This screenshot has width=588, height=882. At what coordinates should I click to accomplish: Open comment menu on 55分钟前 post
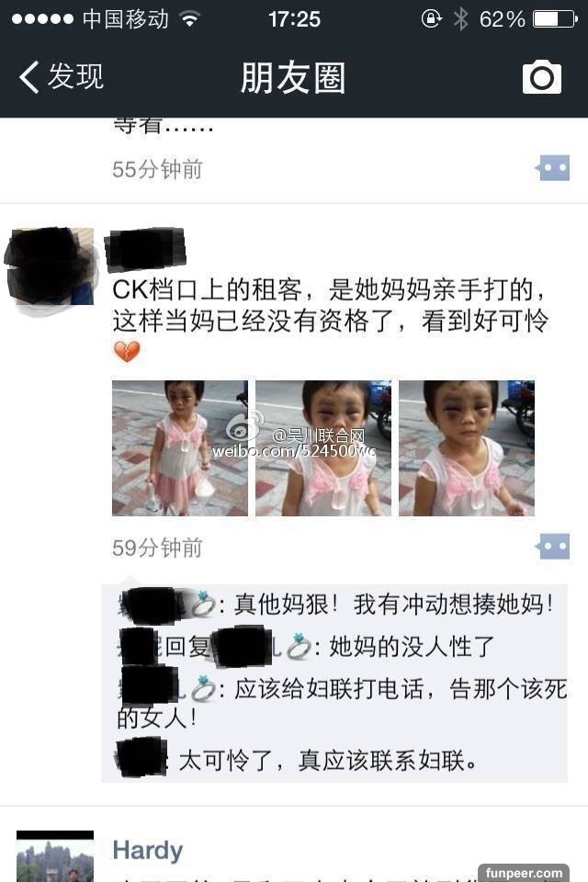click(x=552, y=168)
